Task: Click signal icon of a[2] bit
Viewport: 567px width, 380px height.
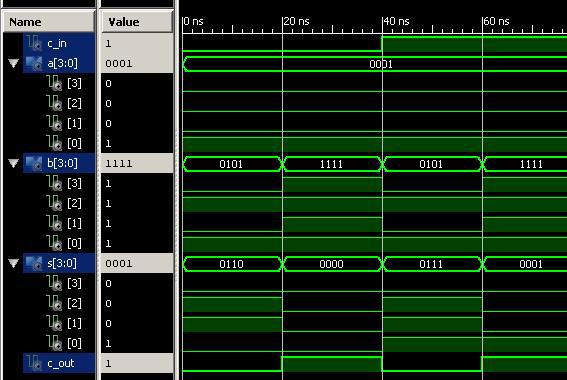Action: [x=55, y=103]
